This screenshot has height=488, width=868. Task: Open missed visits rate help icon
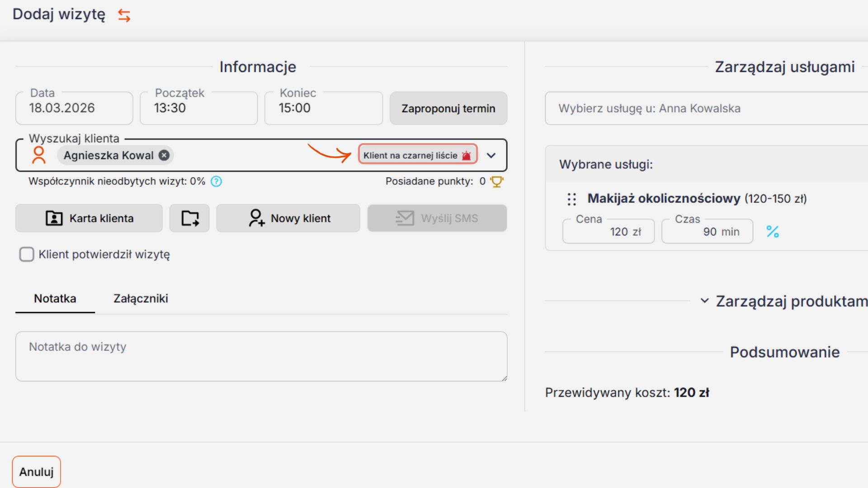(217, 182)
